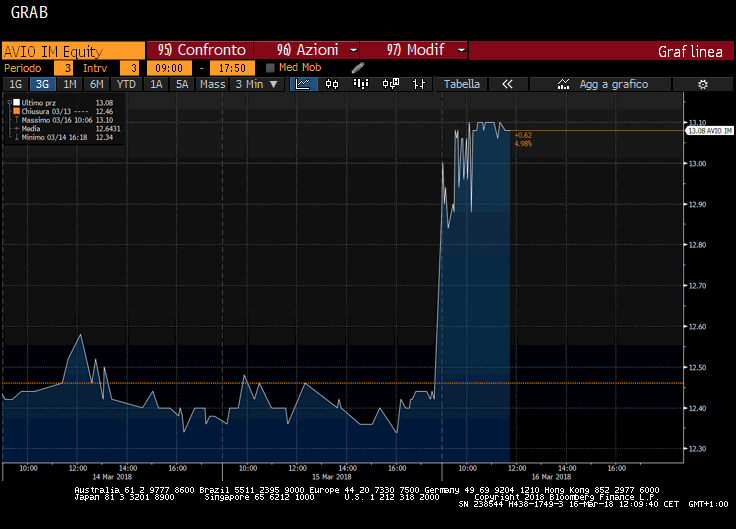
Task: Open the 3 Min interval dropdown
Action: pyautogui.click(x=257, y=85)
